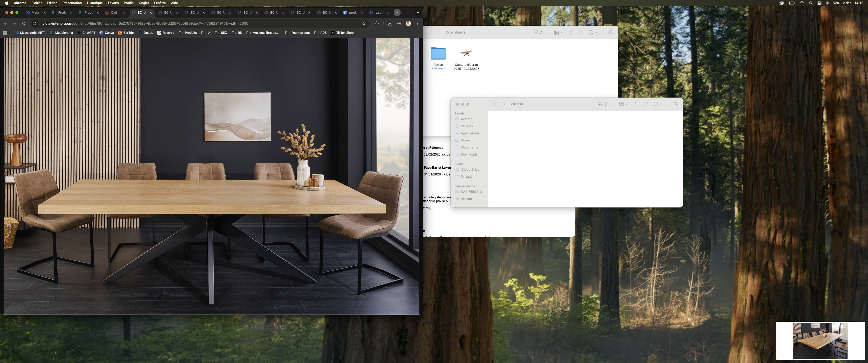868x363 pixels.
Task: Open Chrome extensions puzzle icon
Action: coord(376,24)
